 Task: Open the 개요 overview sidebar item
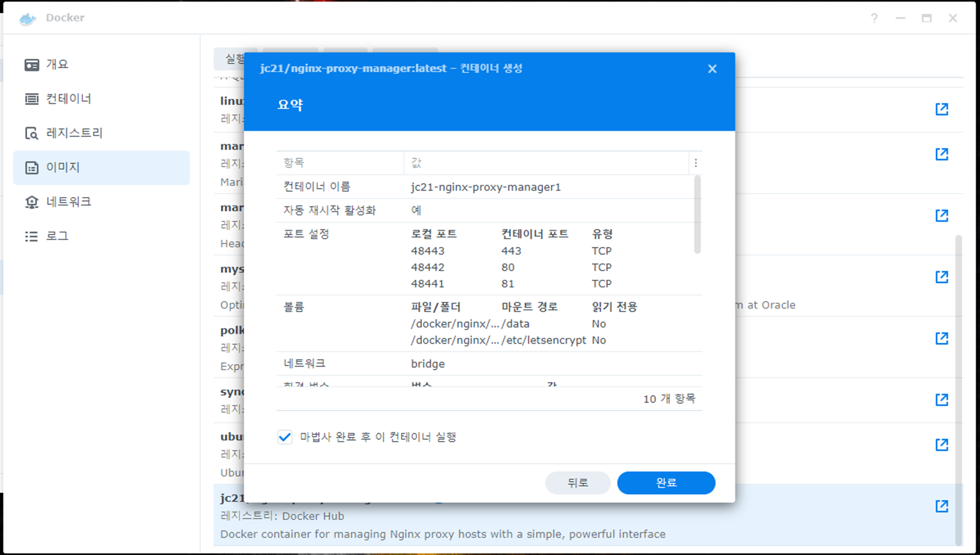point(101,64)
